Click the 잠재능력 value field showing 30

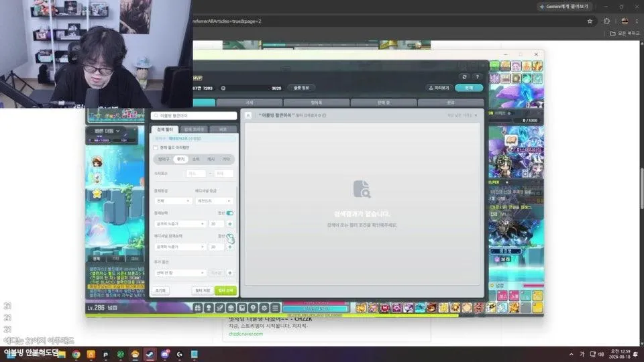pos(216,224)
